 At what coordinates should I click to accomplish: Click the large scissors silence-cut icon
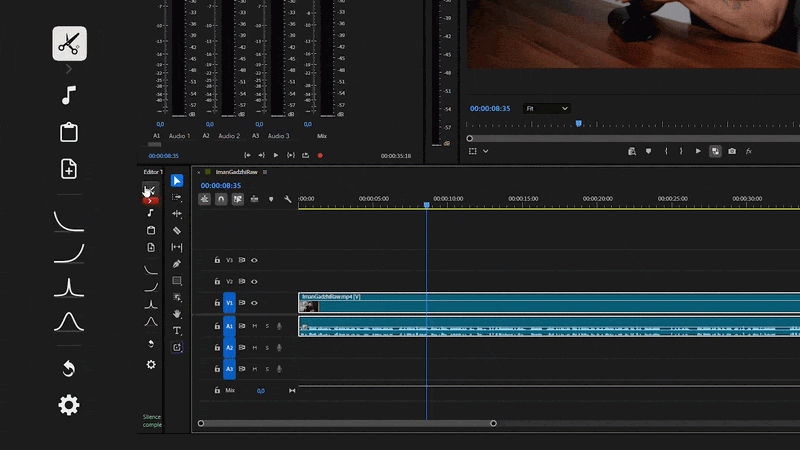click(69, 44)
